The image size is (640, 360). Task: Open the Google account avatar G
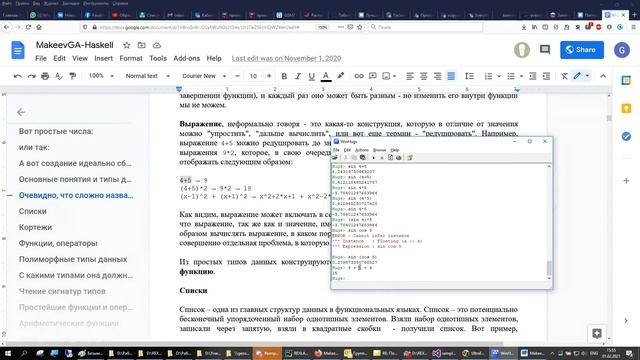pos(622,50)
